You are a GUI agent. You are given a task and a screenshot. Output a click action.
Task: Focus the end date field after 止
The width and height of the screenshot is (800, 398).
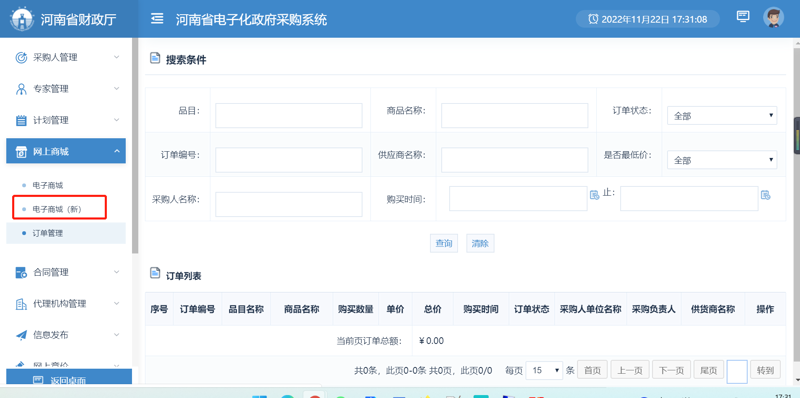click(x=689, y=198)
